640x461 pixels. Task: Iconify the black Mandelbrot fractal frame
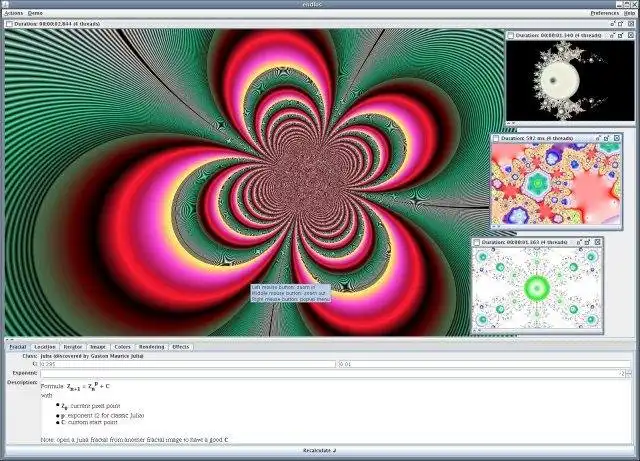612,36
